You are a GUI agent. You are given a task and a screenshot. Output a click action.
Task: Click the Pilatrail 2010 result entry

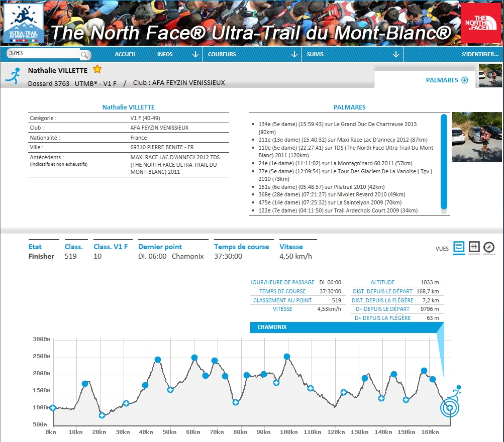click(x=322, y=187)
